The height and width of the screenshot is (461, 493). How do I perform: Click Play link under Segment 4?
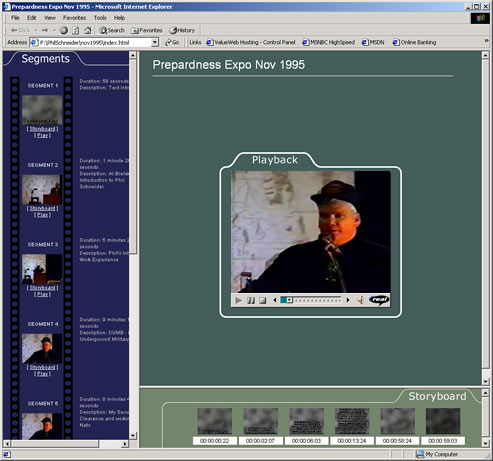(42, 374)
